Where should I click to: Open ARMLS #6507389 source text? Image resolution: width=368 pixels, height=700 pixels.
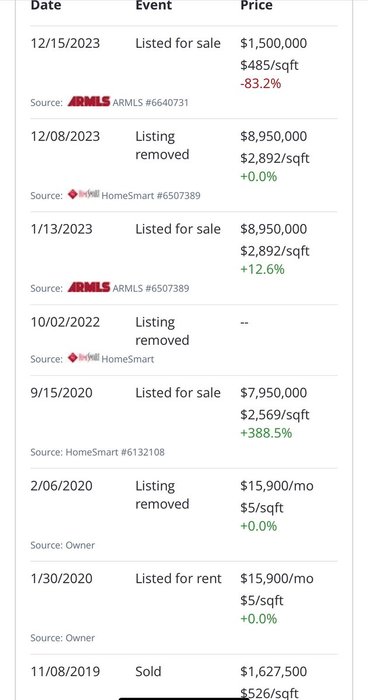pyautogui.click(x=151, y=288)
